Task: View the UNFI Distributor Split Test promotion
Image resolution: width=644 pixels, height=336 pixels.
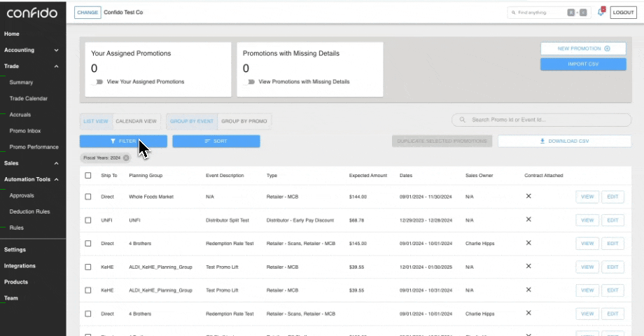Action: click(x=587, y=220)
